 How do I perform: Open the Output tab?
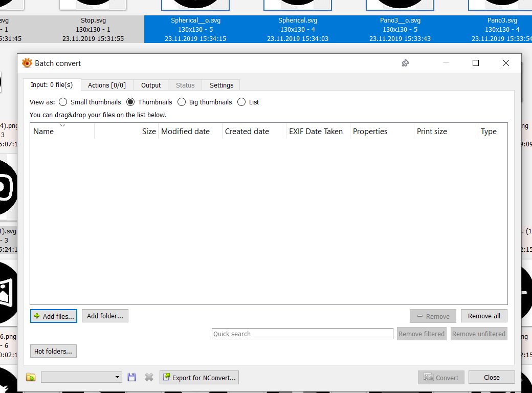pyautogui.click(x=151, y=85)
